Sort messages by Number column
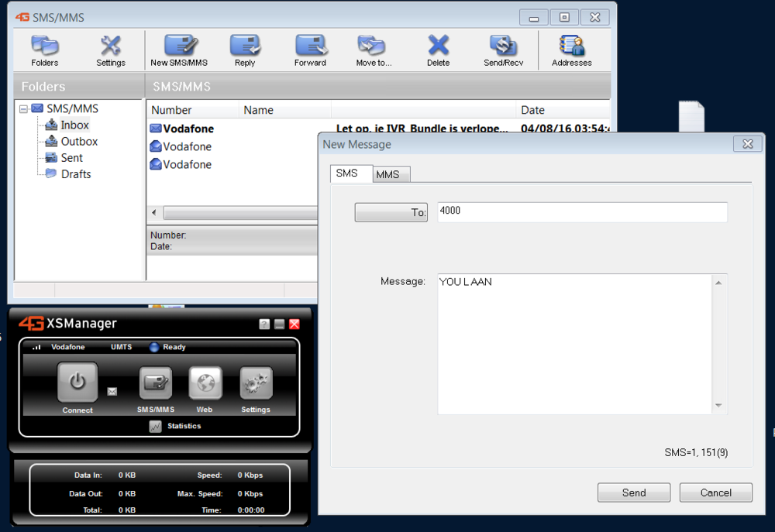Viewport: 775px width, 532px height. click(193, 110)
